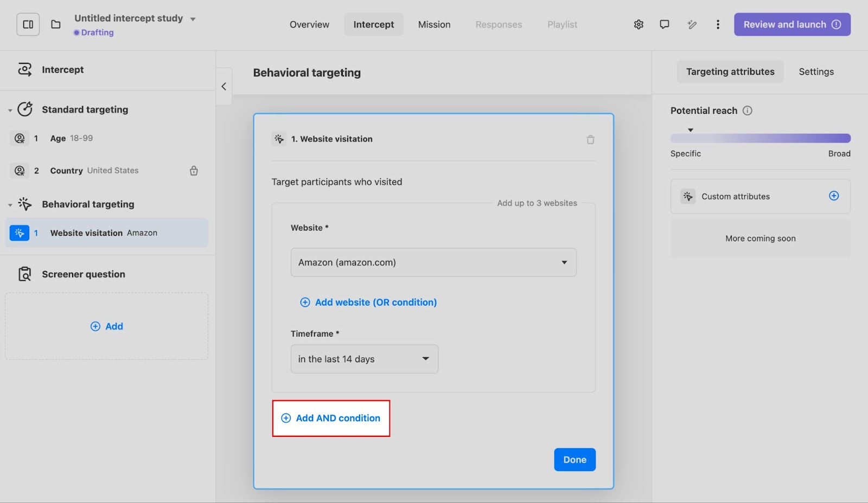Click the info icon next to Potential reach
Image resolution: width=868 pixels, height=503 pixels.
click(748, 111)
